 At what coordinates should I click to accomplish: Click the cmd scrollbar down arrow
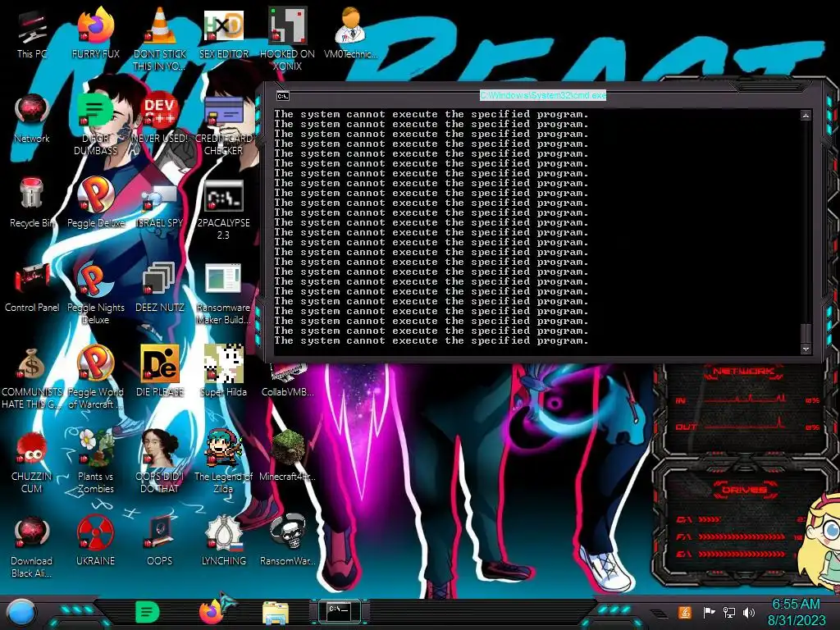click(806, 349)
